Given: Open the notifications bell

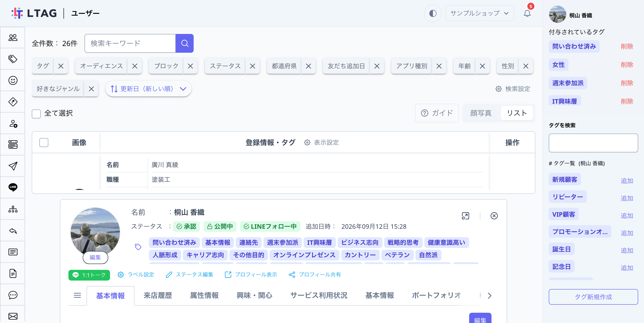Looking at the screenshot, I should coord(527,13).
